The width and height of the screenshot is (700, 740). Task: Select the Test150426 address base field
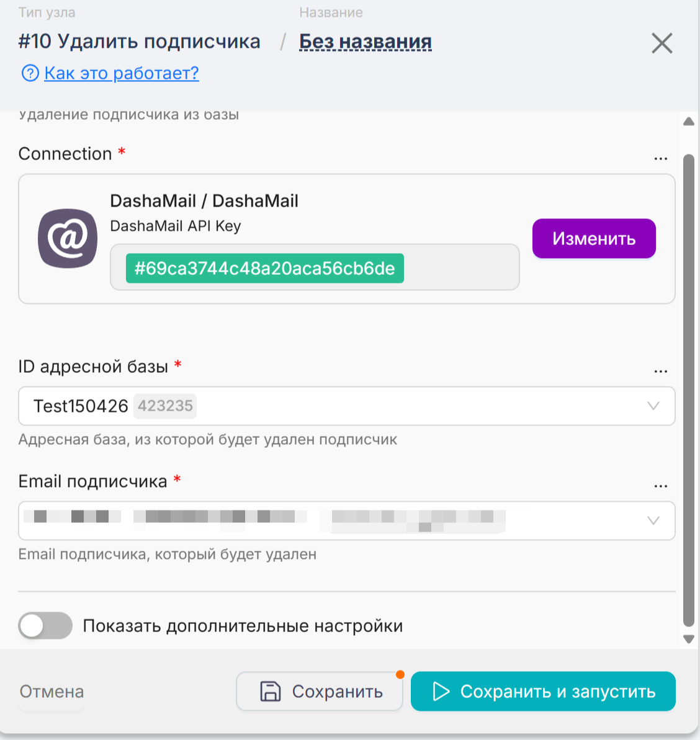pos(310,406)
